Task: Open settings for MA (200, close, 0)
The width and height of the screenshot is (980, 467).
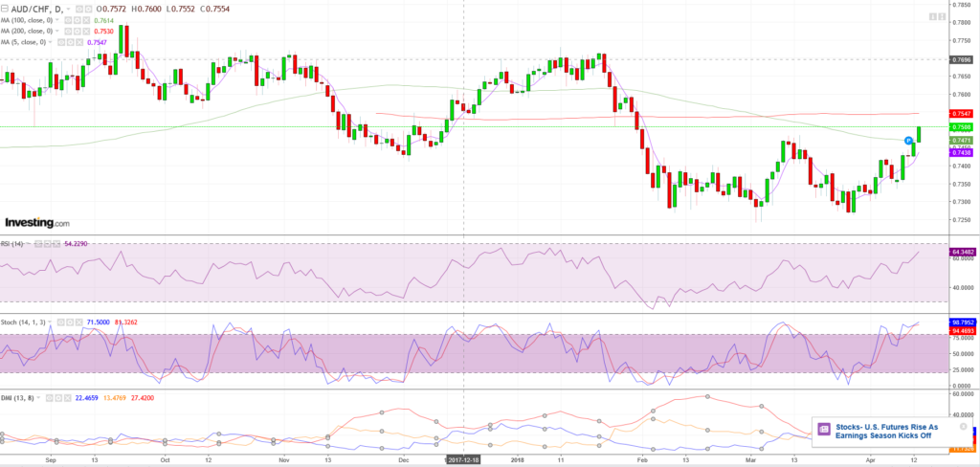Action: point(77,32)
